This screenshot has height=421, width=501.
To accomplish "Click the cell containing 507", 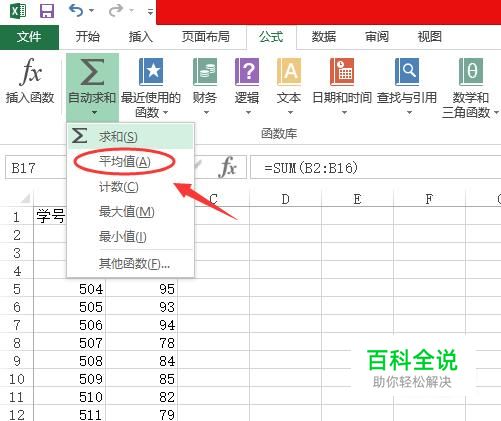I will tap(70, 343).
